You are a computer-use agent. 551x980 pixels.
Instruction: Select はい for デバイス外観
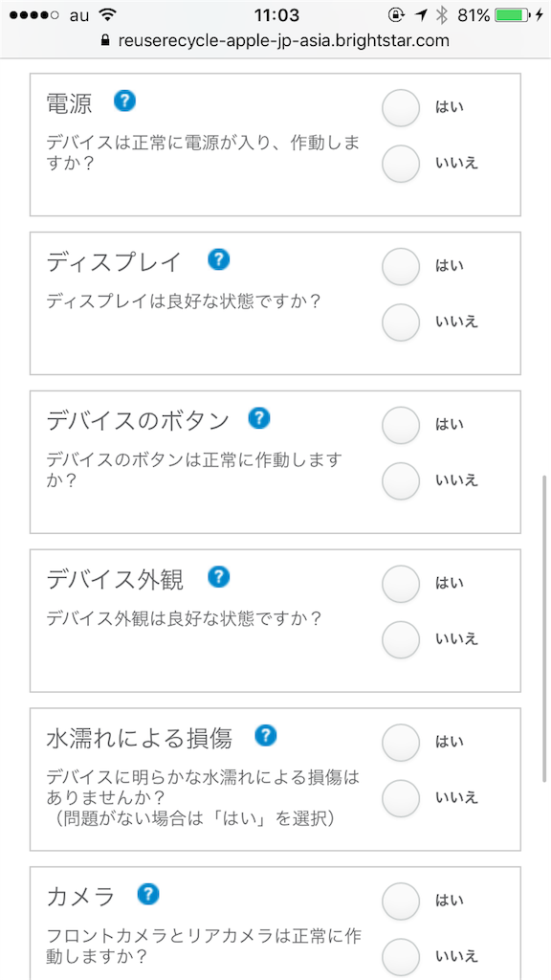tap(401, 584)
